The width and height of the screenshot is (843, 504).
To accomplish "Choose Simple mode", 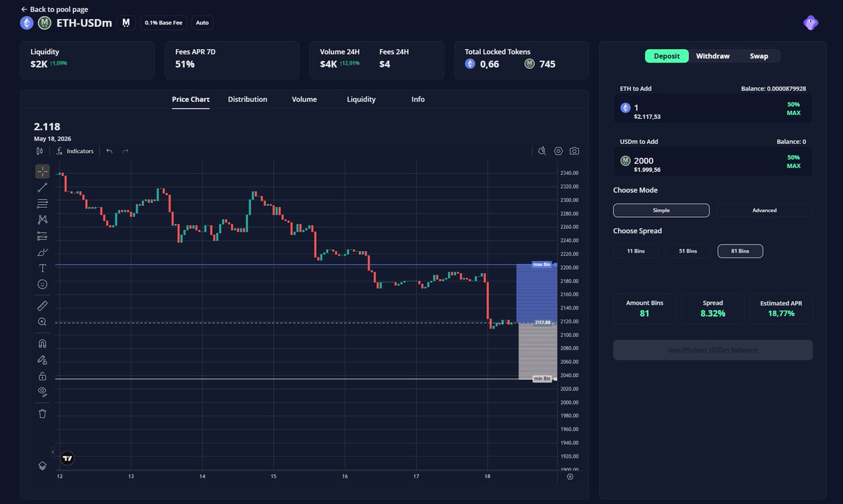I will coord(661,211).
